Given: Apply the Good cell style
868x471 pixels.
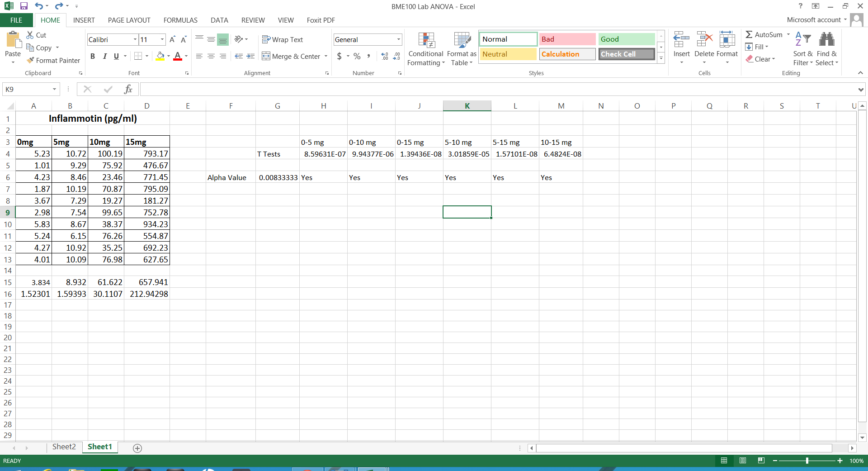Looking at the screenshot, I should tap(626, 39).
